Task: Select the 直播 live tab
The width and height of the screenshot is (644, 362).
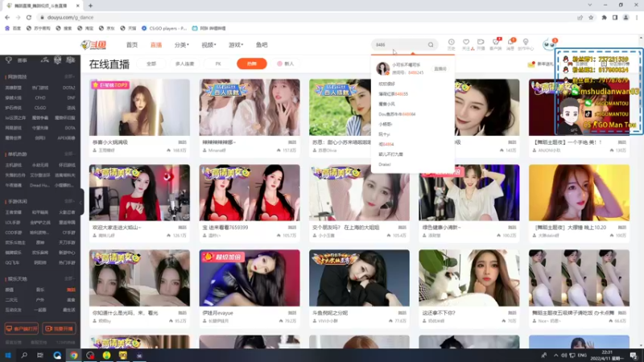Action: pyautogui.click(x=156, y=45)
